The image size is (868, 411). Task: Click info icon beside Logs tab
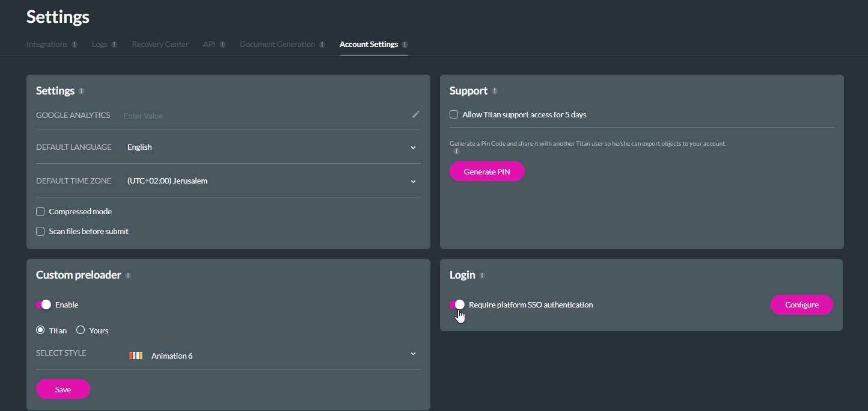coord(114,45)
